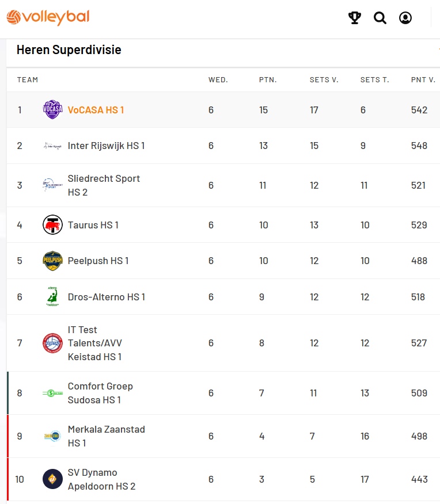Open the VoCASA HS 1 team link
Image resolution: width=440 pixels, height=504 pixels.
pos(96,110)
